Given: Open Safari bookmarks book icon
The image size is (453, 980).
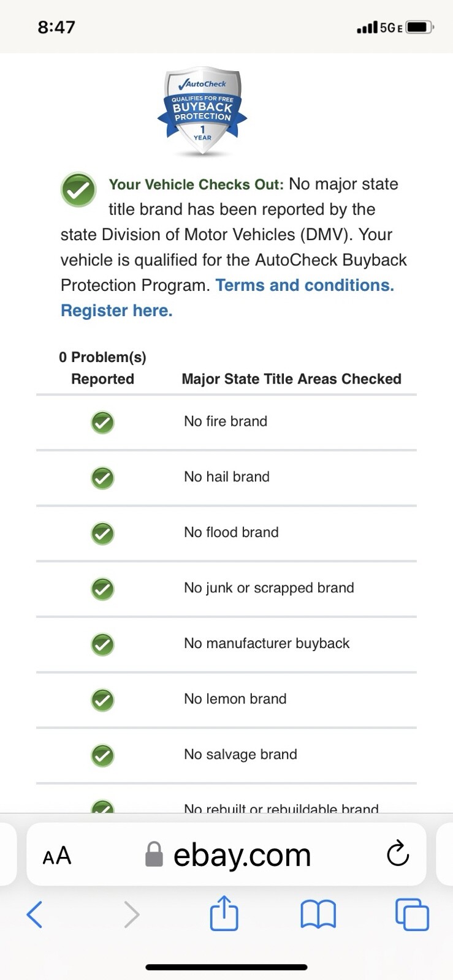Looking at the screenshot, I should coord(318,914).
